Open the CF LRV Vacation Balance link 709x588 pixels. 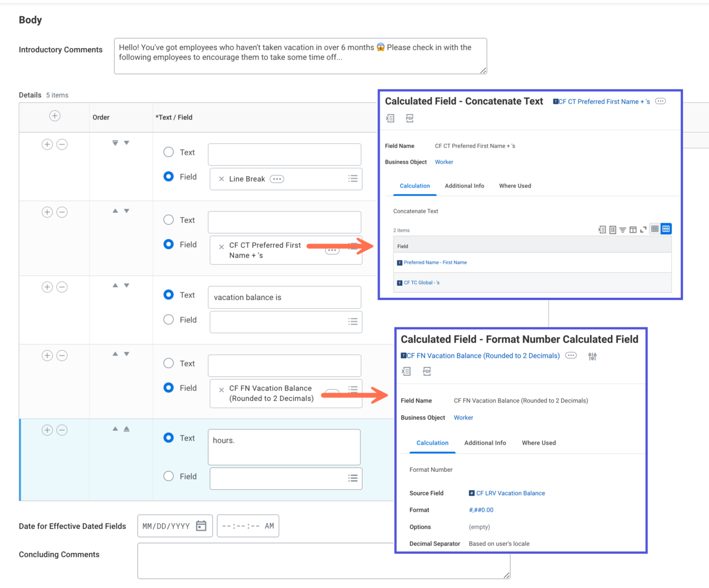(x=510, y=493)
